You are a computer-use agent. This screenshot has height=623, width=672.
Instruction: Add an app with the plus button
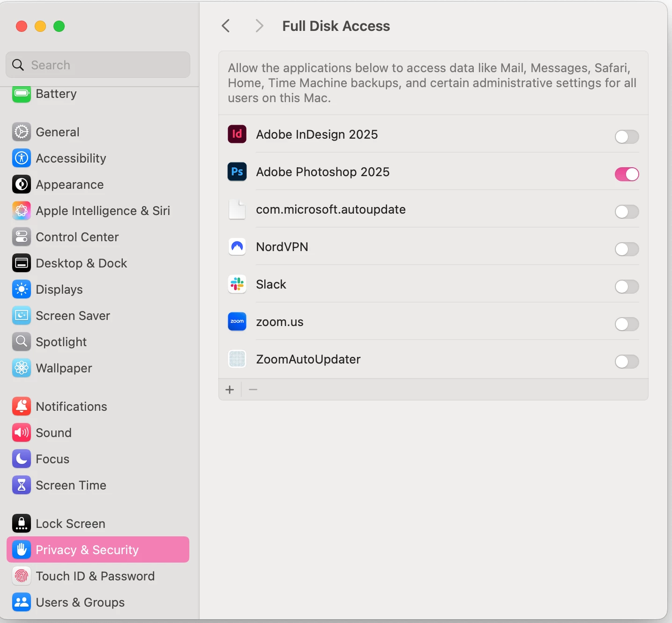coord(230,390)
